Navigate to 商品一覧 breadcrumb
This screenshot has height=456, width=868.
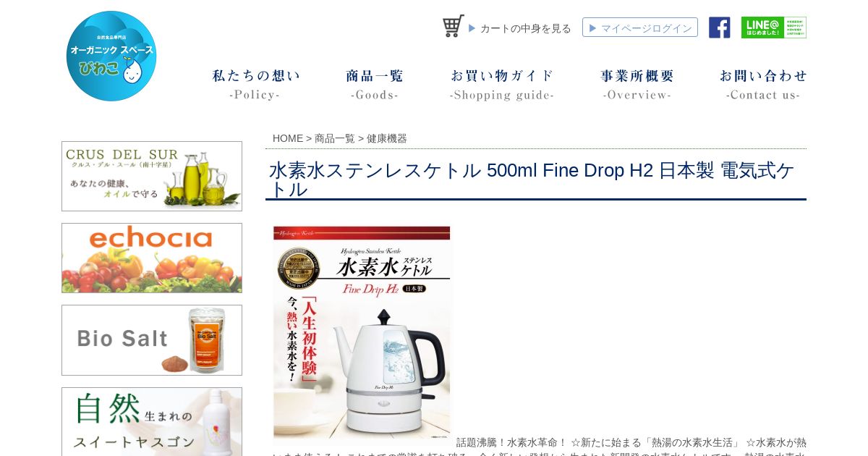(335, 138)
